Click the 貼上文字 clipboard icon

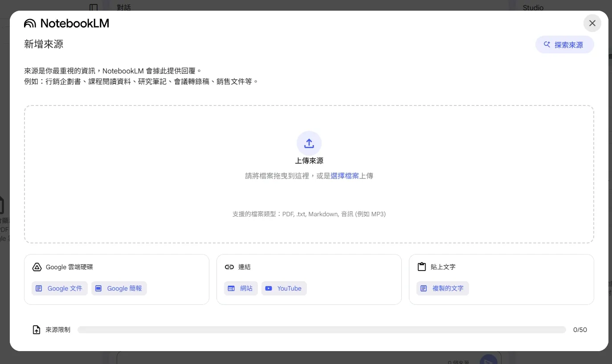point(422,267)
